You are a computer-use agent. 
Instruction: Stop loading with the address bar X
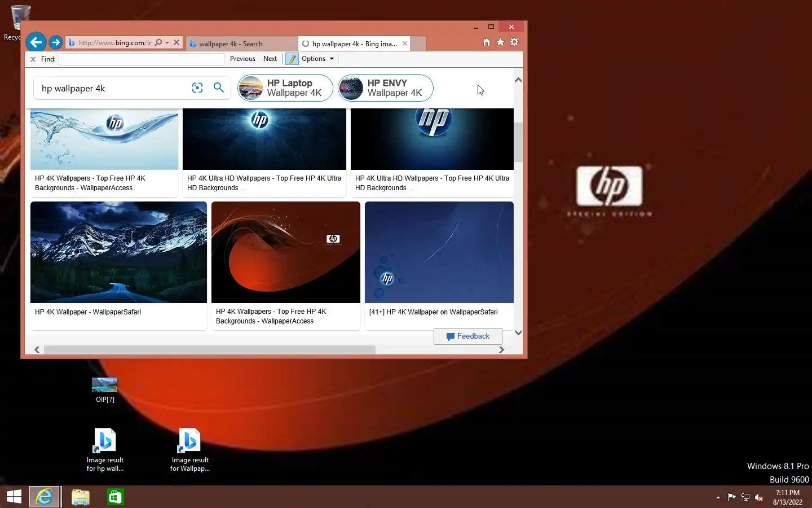tap(176, 42)
